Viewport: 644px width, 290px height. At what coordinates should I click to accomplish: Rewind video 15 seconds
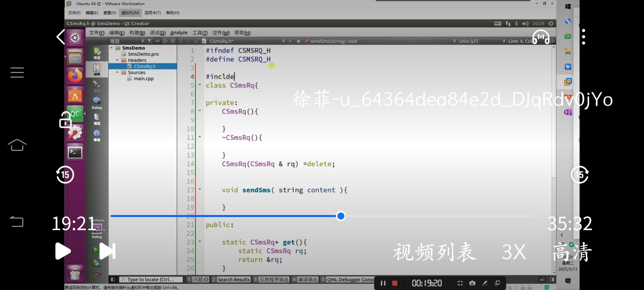pos(65,175)
